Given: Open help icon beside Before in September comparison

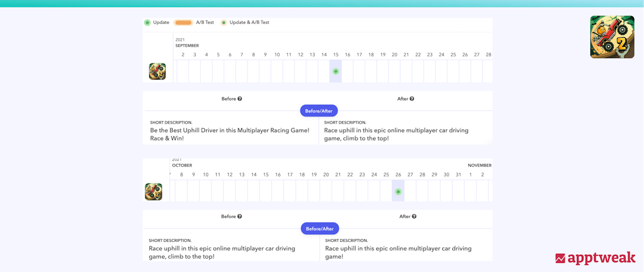Looking at the screenshot, I should coord(240,99).
